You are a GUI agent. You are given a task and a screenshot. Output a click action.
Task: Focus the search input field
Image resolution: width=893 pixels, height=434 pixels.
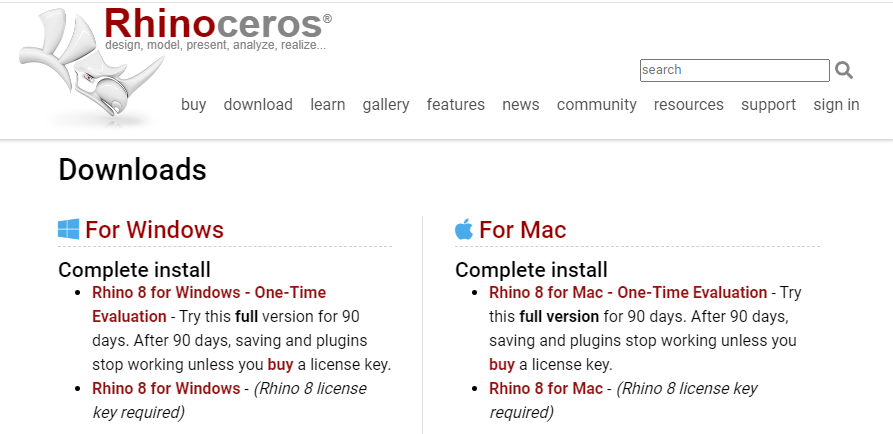pyautogui.click(x=735, y=70)
